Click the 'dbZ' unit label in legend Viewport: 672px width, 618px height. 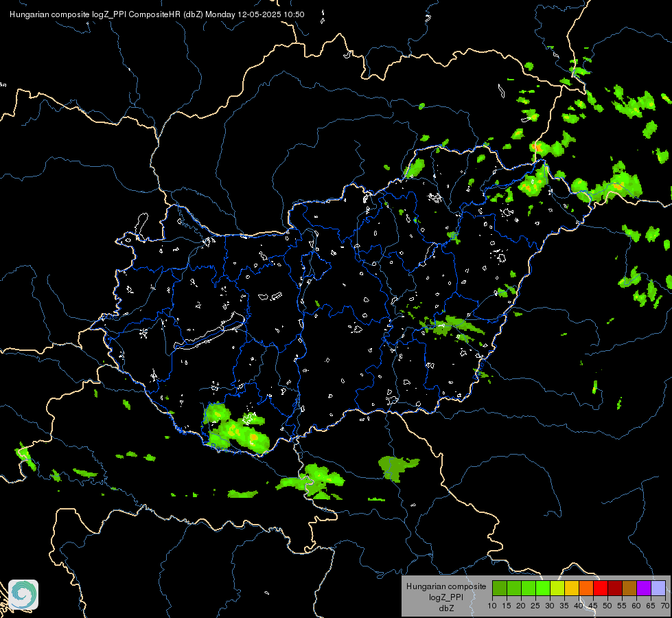tap(446, 608)
